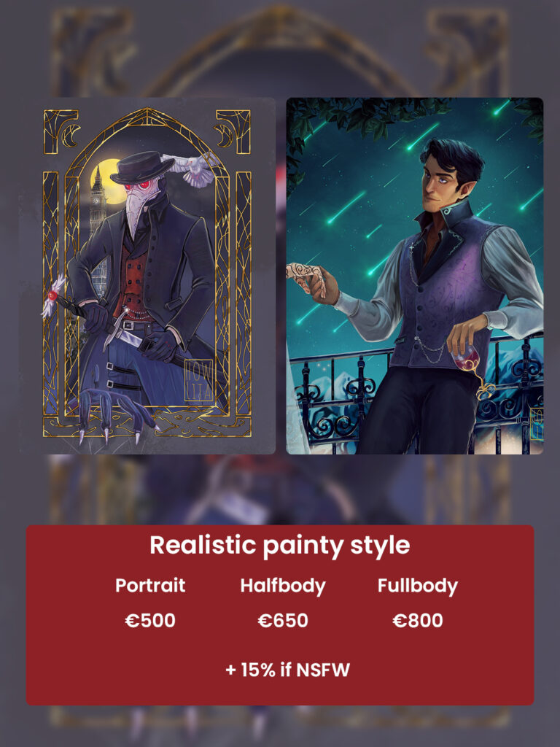560x747 pixels.
Task: Open the elf with wine glass artwork
Action: [x=414, y=276]
